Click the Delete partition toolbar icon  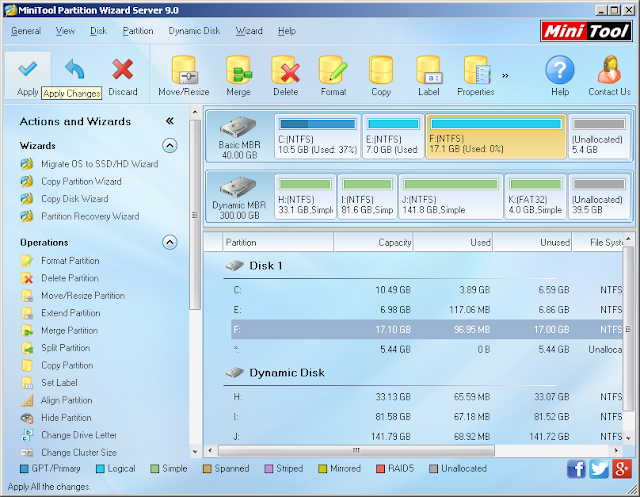pos(286,70)
